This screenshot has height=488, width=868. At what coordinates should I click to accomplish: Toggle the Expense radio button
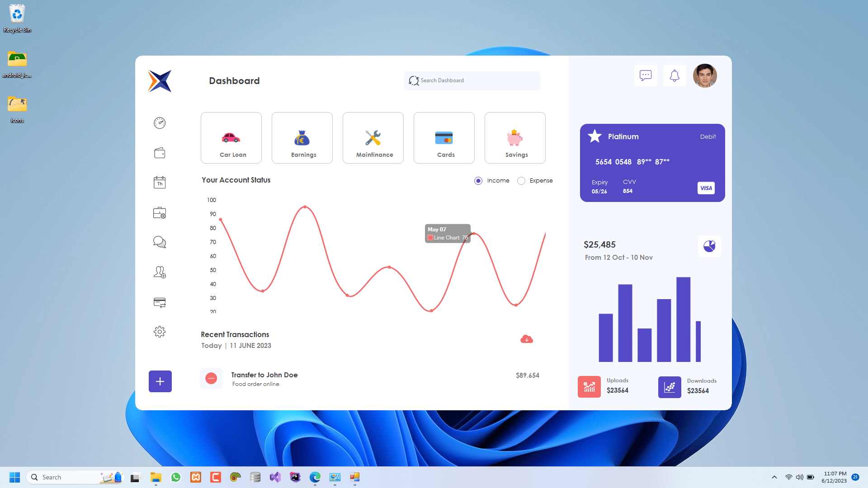pyautogui.click(x=520, y=180)
